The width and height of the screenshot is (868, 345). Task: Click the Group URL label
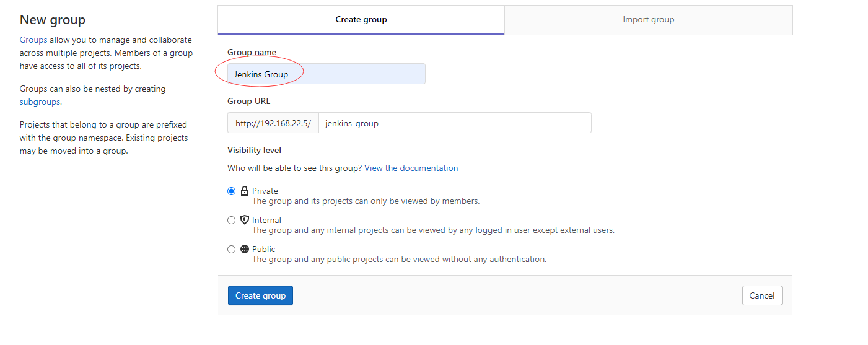249,101
